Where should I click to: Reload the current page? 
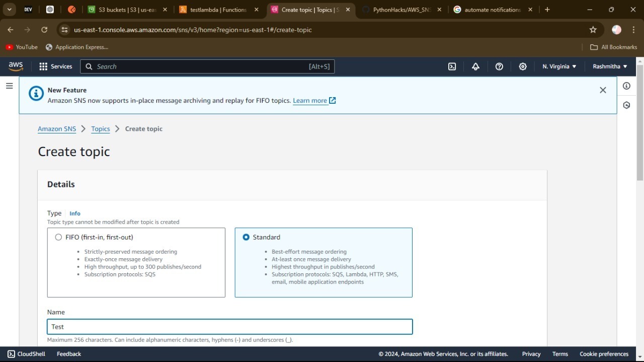click(x=44, y=30)
